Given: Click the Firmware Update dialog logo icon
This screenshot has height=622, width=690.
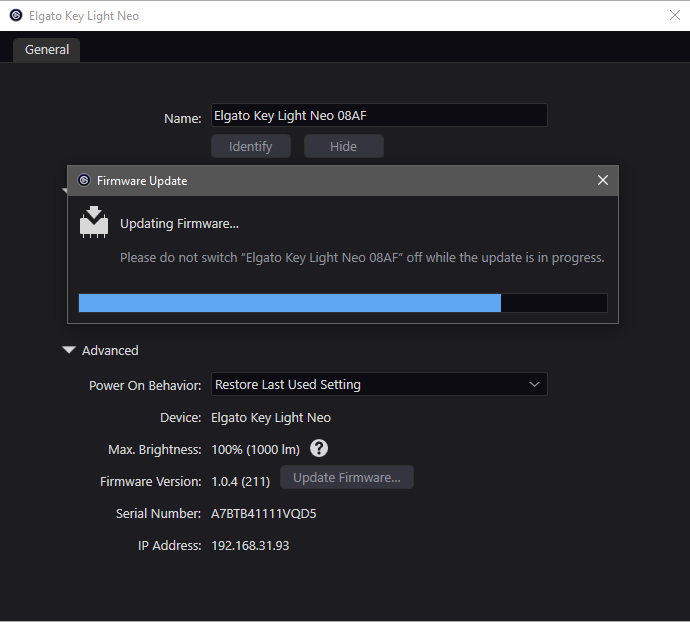Looking at the screenshot, I should pos(83,181).
